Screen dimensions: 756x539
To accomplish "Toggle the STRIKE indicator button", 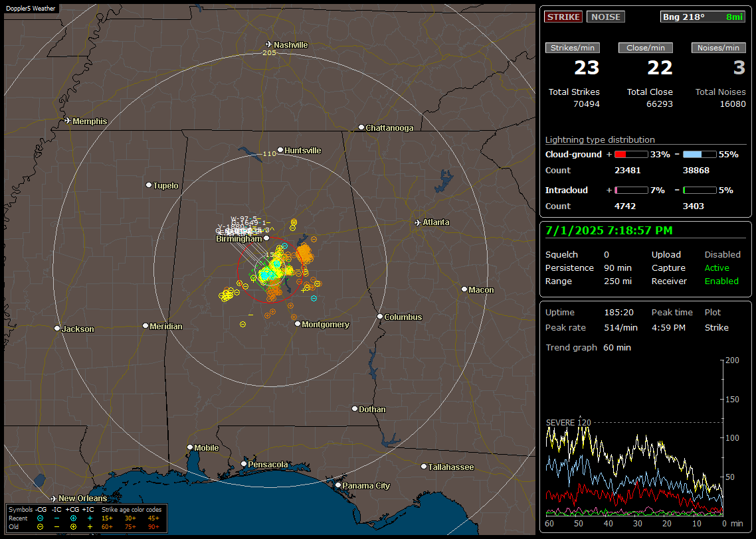I will coord(563,17).
